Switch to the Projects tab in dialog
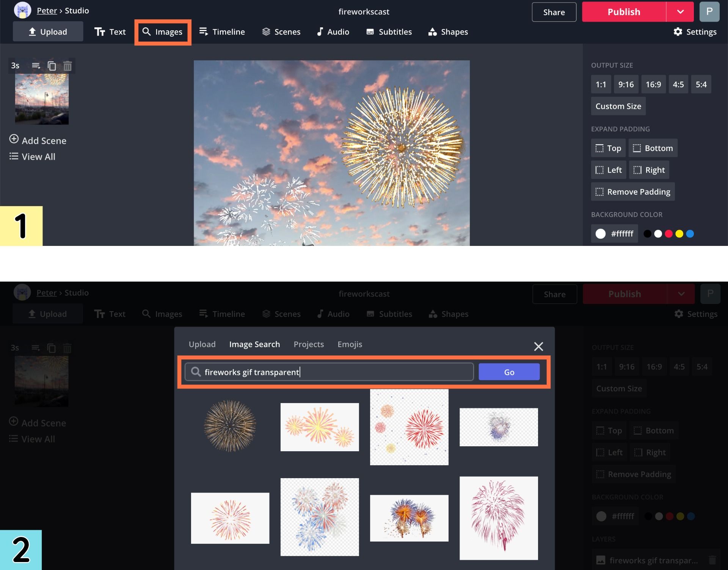Viewport: 728px width, 570px height. tap(309, 344)
